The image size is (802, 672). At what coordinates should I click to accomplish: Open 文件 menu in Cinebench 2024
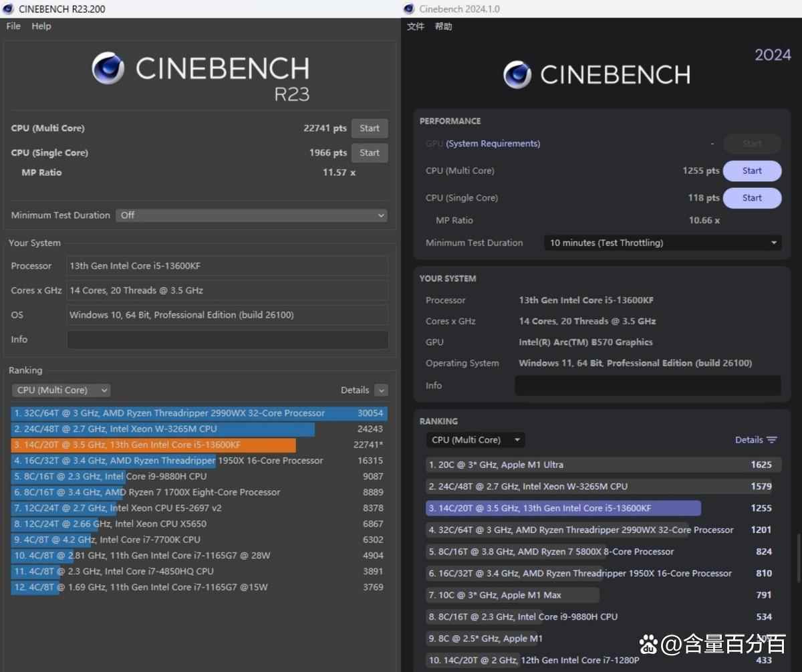[416, 27]
